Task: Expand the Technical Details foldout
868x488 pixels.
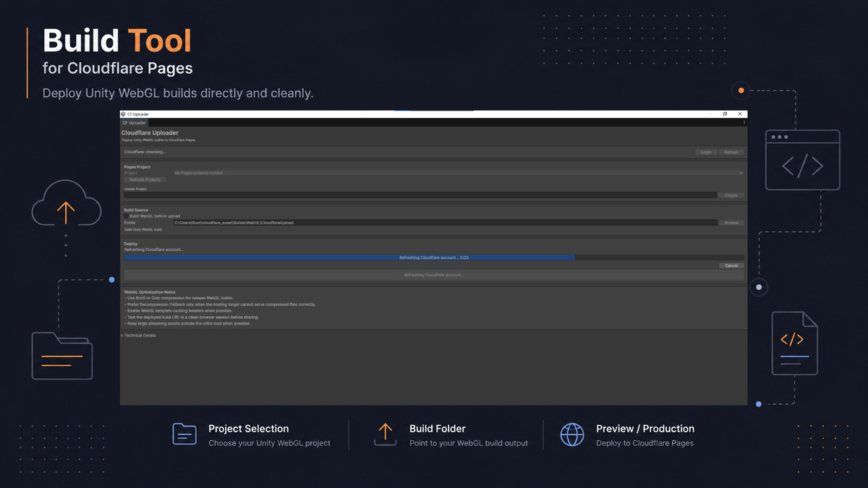Action: coord(138,335)
